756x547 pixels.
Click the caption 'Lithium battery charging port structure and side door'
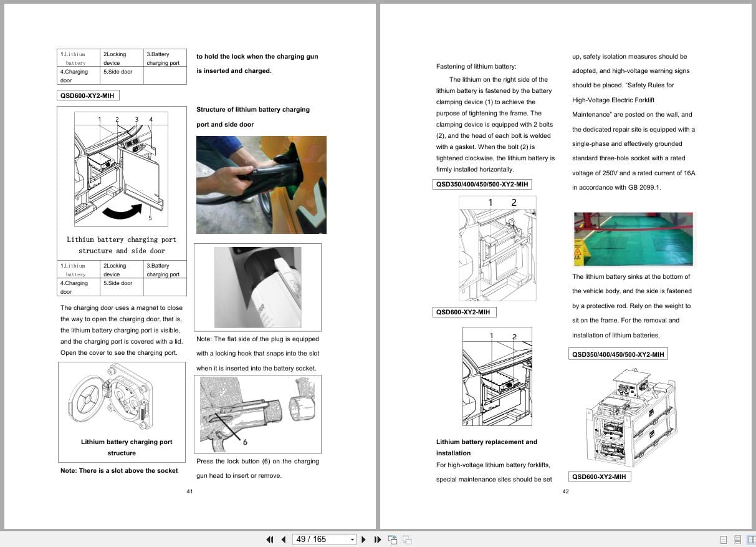point(122,245)
